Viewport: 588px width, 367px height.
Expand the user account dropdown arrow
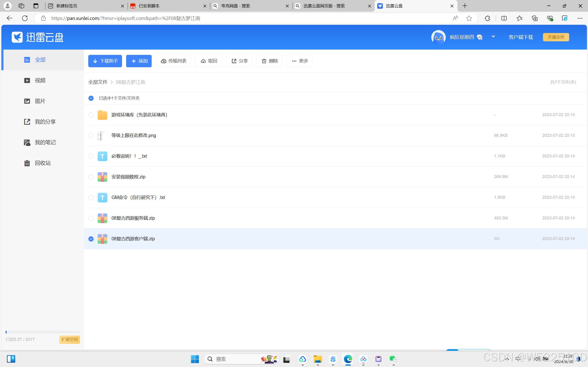493,36
